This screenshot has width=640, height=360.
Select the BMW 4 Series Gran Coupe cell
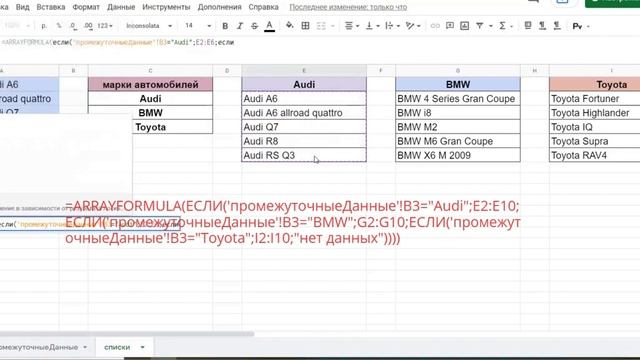(458, 99)
